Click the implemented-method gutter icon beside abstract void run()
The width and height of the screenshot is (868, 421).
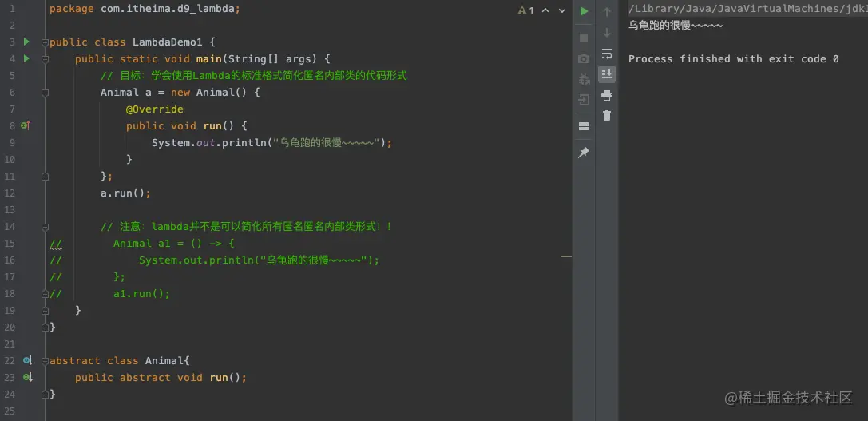click(28, 377)
